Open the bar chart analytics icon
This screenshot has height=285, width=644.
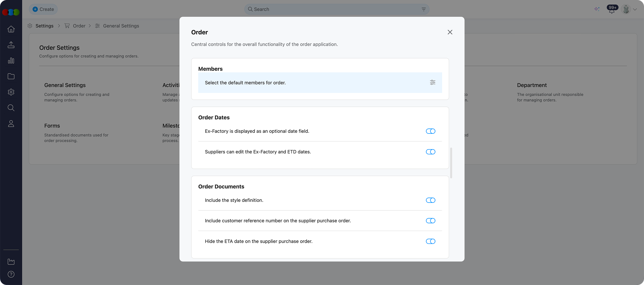pyautogui.click(x=11, y=61)
